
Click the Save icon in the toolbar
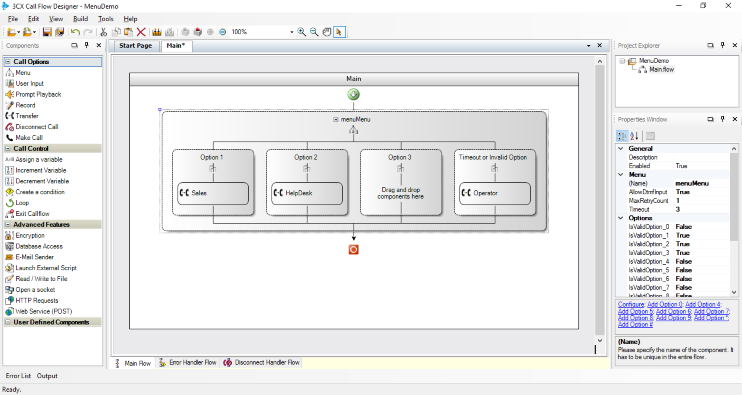tap(47, 32)
